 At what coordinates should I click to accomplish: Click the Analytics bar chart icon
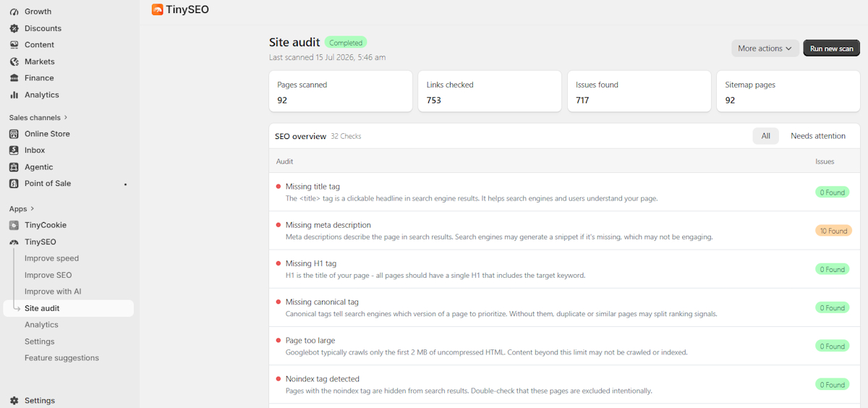point(14,95)
